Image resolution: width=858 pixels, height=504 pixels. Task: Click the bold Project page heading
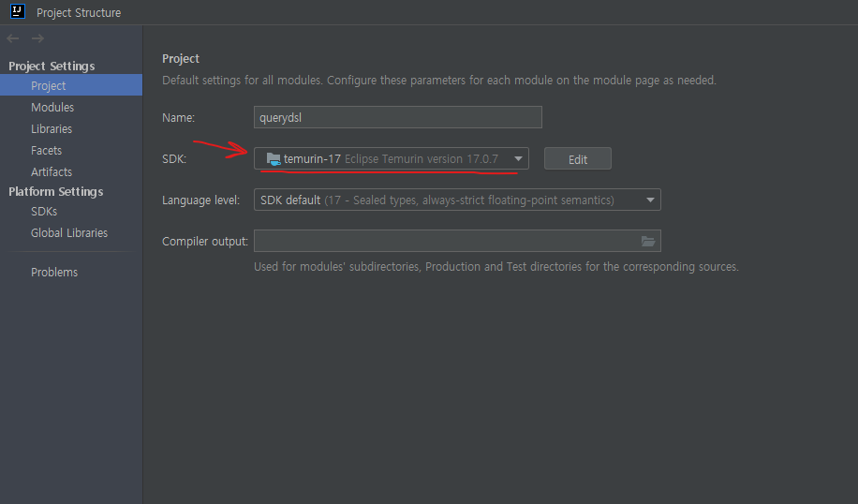click(181, 59)
